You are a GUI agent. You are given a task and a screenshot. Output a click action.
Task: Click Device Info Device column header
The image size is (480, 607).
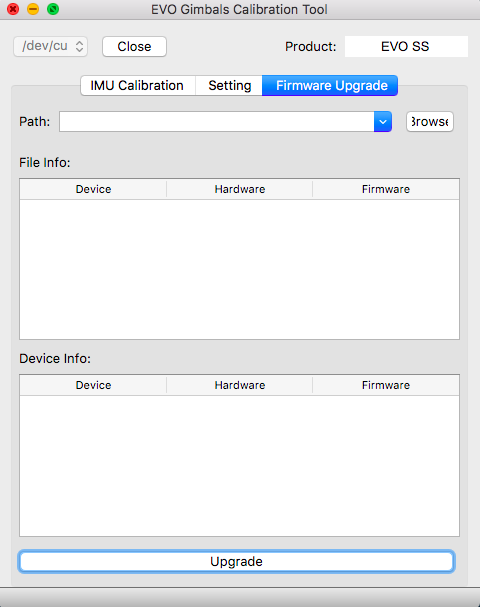pos(93,385)
